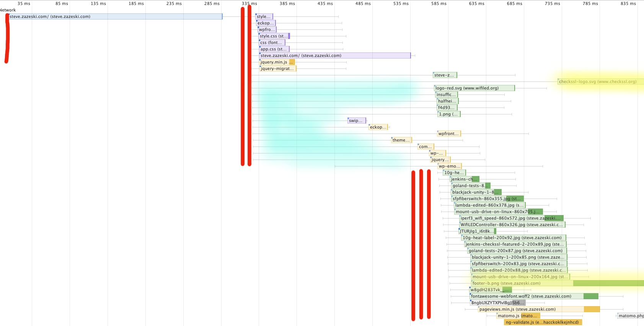Choose the WifiLEDController-860x326.jpg request
644x326 pixels.
512,225
